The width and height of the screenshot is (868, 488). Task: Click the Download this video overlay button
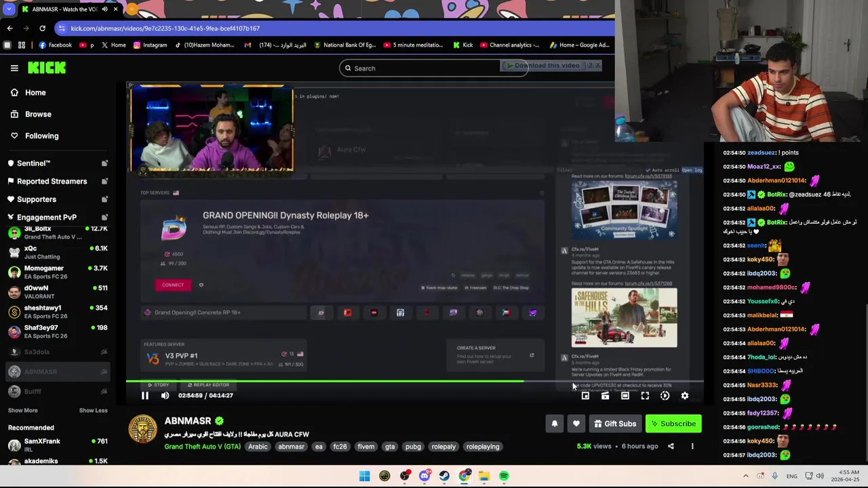coord(542,66)
